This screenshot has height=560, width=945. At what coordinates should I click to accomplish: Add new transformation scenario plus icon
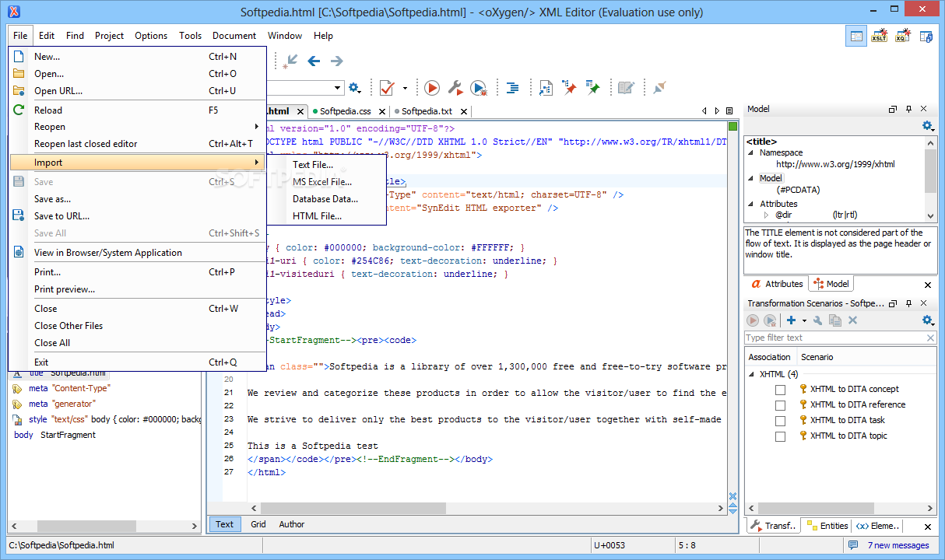tap(791, 320)
